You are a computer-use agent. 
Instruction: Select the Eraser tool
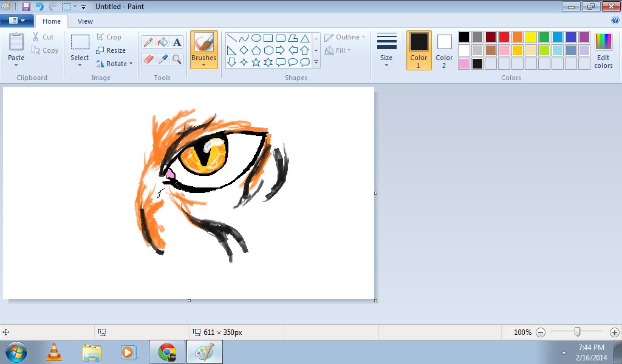click(x=148, y=59)
